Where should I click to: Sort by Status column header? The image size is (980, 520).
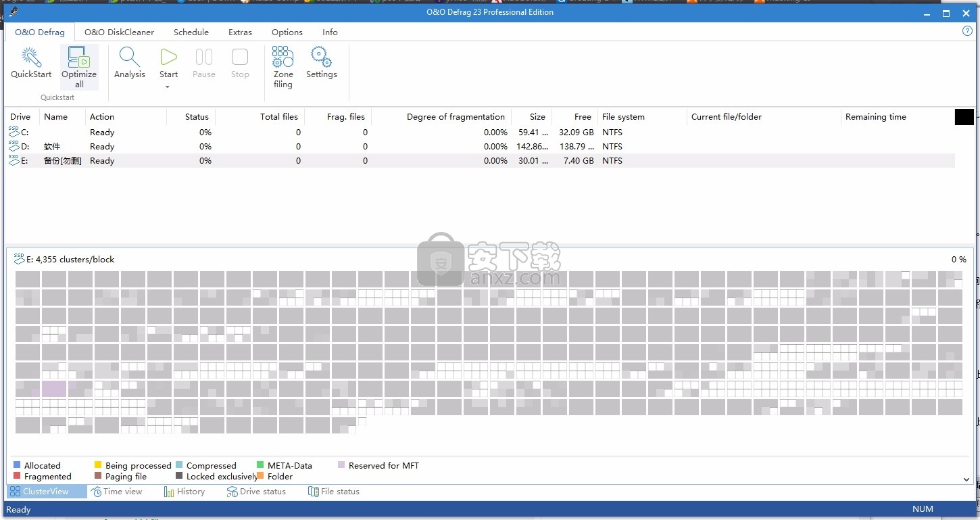tap(191, 117)
